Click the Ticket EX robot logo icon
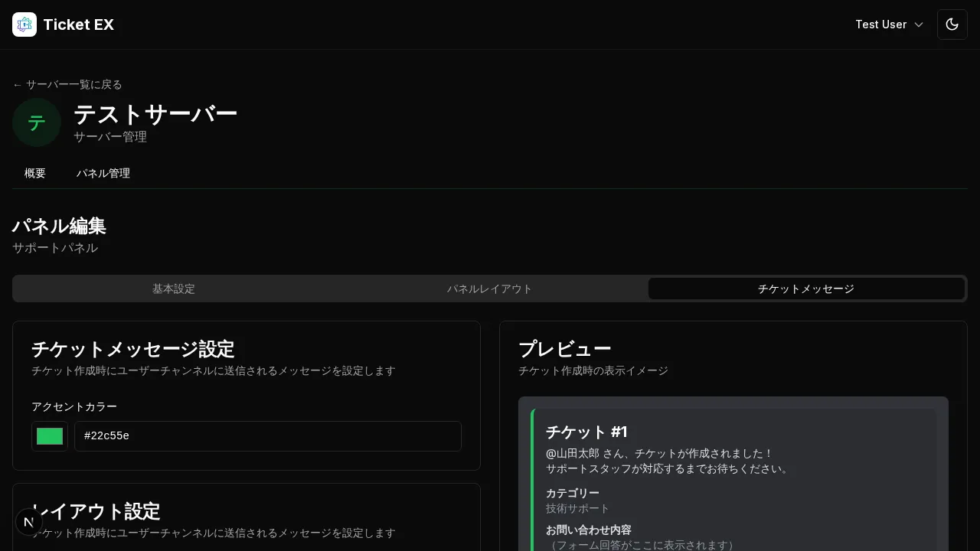Image resolution: width=980 pixels, height=551 pixels. click(24, 24)
